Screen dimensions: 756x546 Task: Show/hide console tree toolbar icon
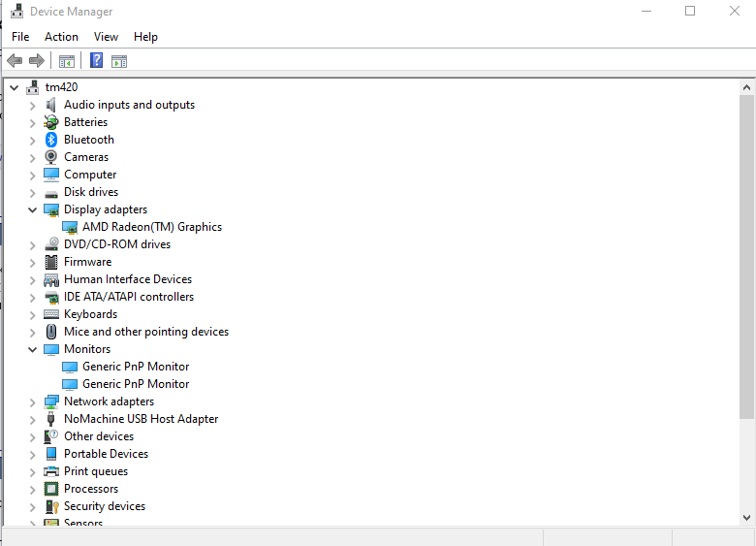point(67,61)
